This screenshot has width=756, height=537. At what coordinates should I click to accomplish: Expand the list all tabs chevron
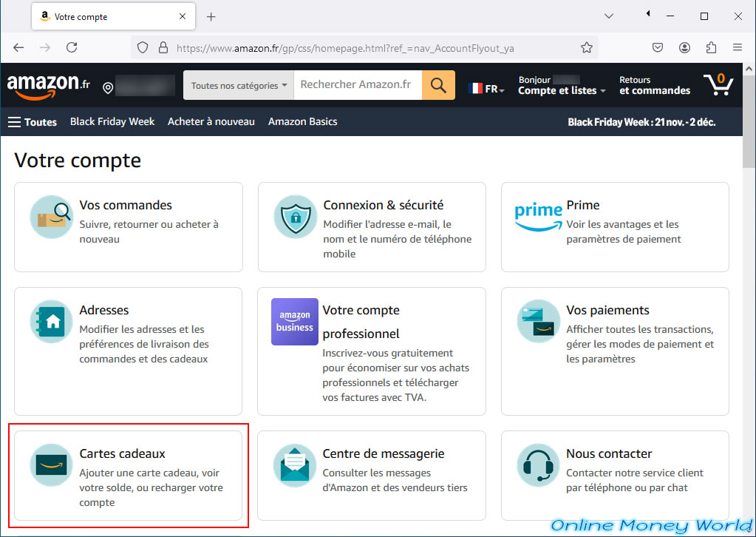coord(609,16)
